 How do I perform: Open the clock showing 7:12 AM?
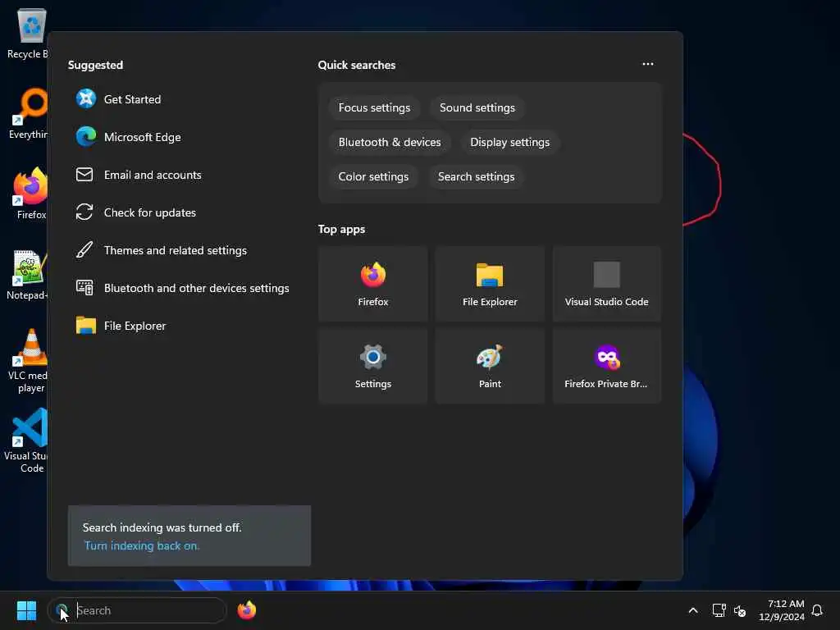click(x=782, y=610)
